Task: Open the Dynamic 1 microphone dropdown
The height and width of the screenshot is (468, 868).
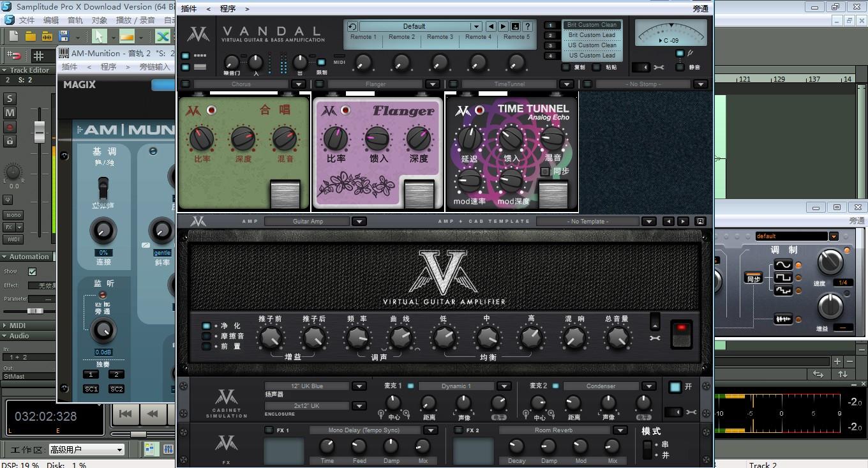Action: 504,386
